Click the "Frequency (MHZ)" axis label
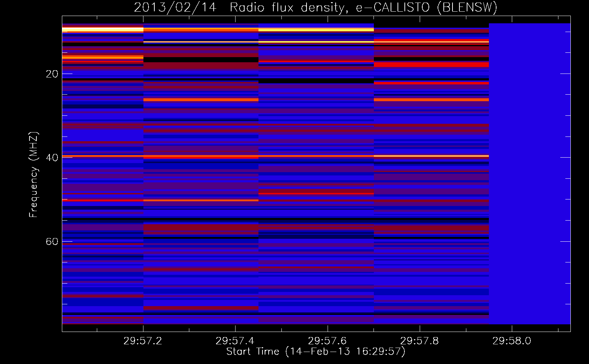This screenshot has width=589, height=364. pyautogui.click(x=33, y=175)
